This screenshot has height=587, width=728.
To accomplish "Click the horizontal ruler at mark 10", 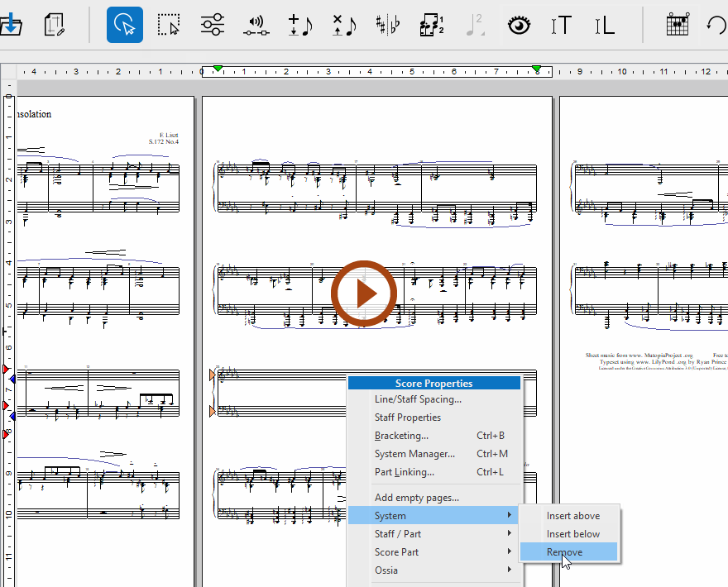I will (x=621, y=71).
